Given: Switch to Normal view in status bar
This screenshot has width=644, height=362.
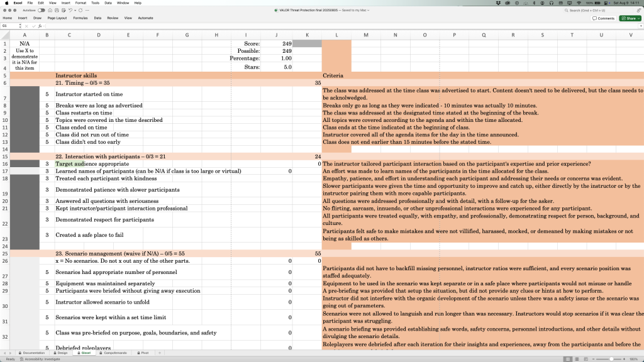Looking at the screenshot, I should click(x=568, y=359).
